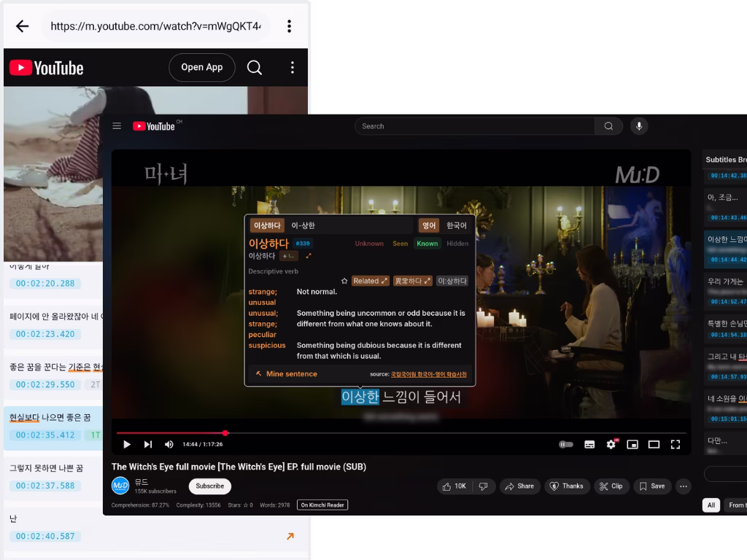Select the All filter chip
Viewport: 747px width, 560px height.
[711, 505]
